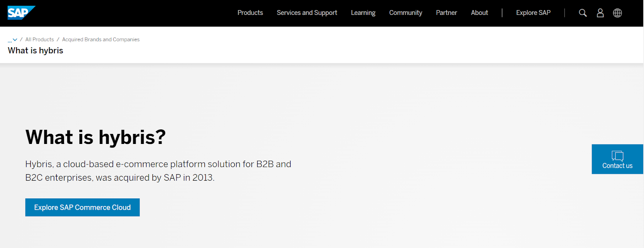Screen dimensions: 644x248
Task: Click Explore SAP in the header
Action: (533, 13)
